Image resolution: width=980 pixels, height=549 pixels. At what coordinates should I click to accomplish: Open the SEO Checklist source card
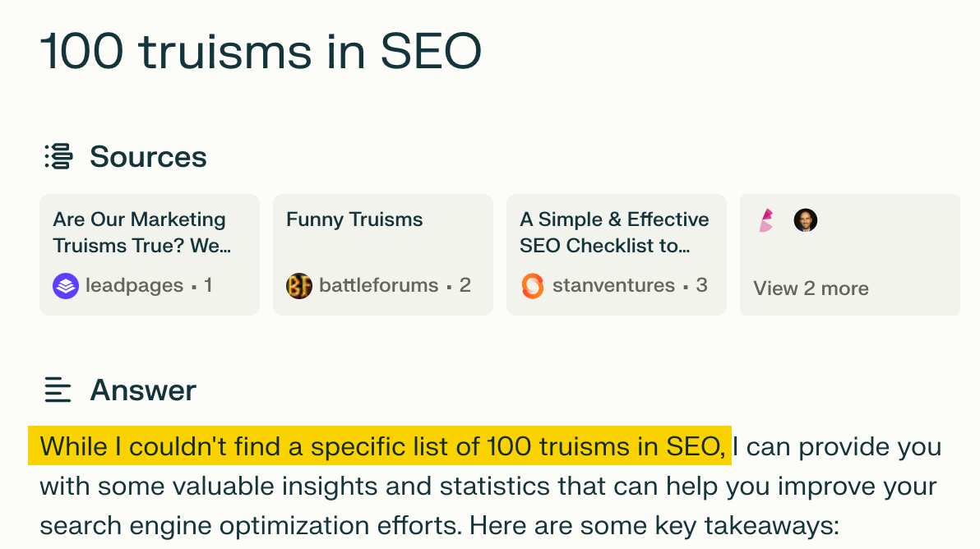pos(616,254)
